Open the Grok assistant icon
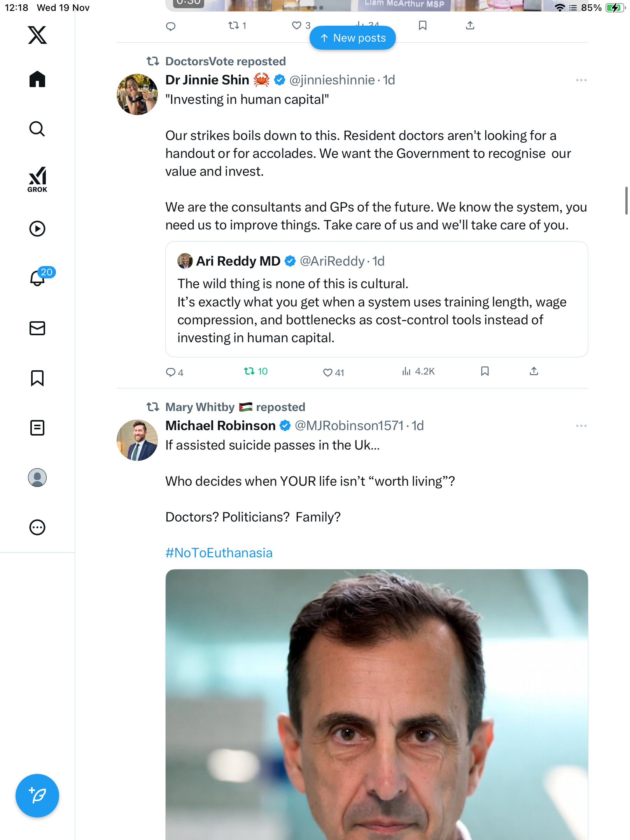 pos(37,179)
